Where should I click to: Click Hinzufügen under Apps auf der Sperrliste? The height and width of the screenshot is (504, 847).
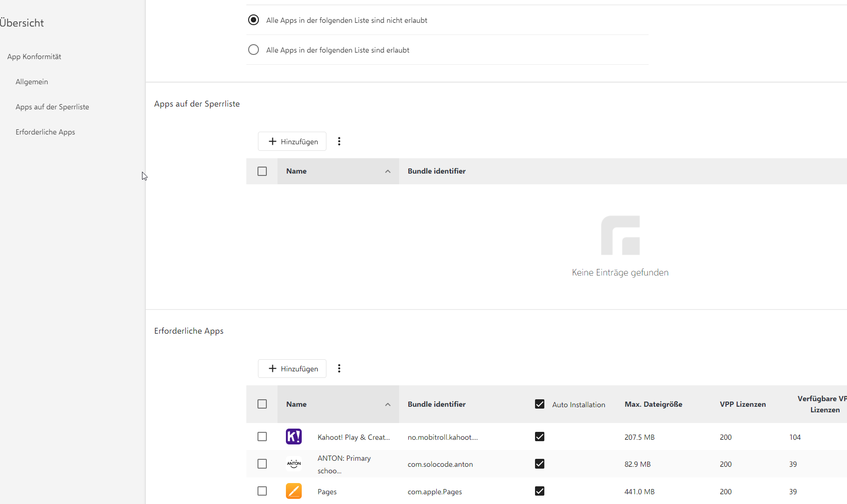pyautogui.click(x=292, y=141)
